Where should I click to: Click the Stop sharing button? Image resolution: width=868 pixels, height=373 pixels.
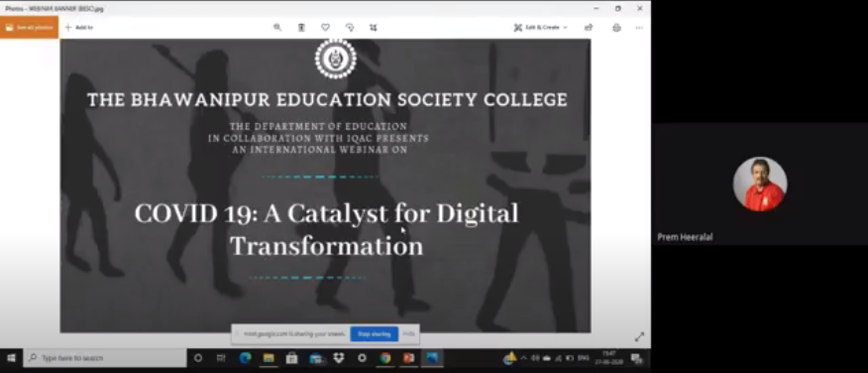(375, 333)
